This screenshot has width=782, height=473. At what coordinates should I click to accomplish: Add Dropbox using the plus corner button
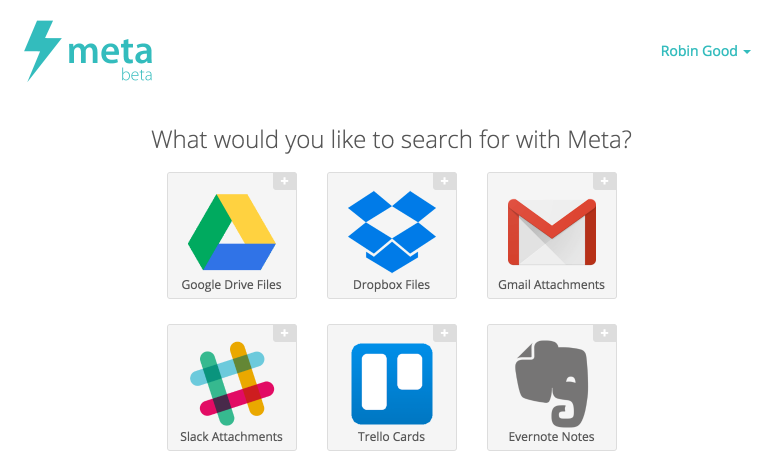click(445, 181)
